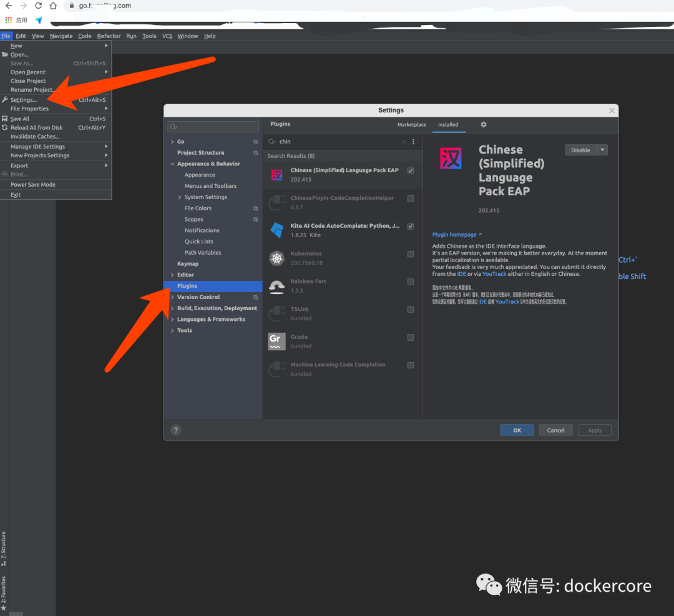Viewport: 674px width, 616px height.
Task: Expand the Tools settings node
Action: click(172, 331)
